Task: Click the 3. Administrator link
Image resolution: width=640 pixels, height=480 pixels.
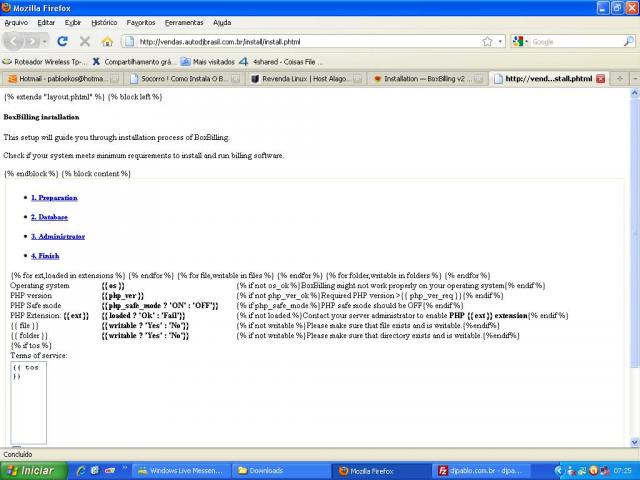Action: 58,237
